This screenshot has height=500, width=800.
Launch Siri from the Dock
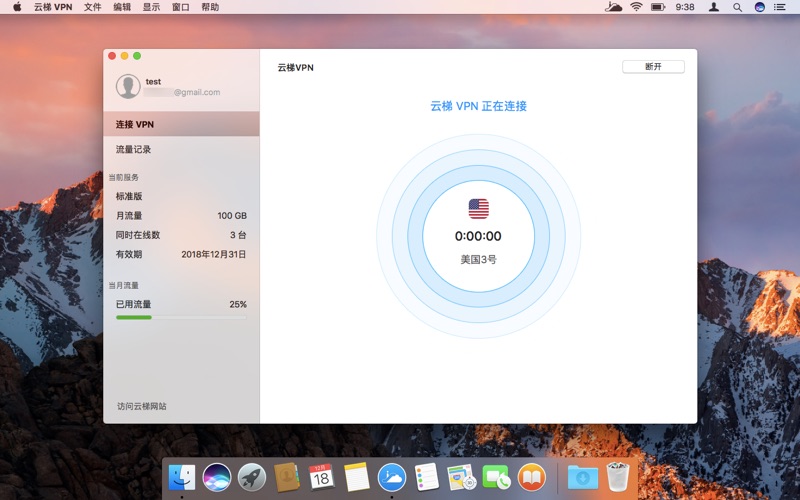click(217, 478)
